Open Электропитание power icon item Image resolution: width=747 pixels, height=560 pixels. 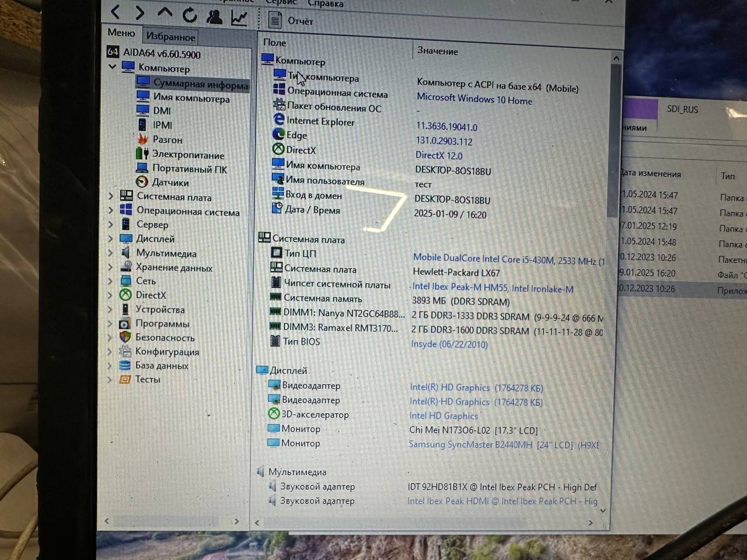[142, 153]
